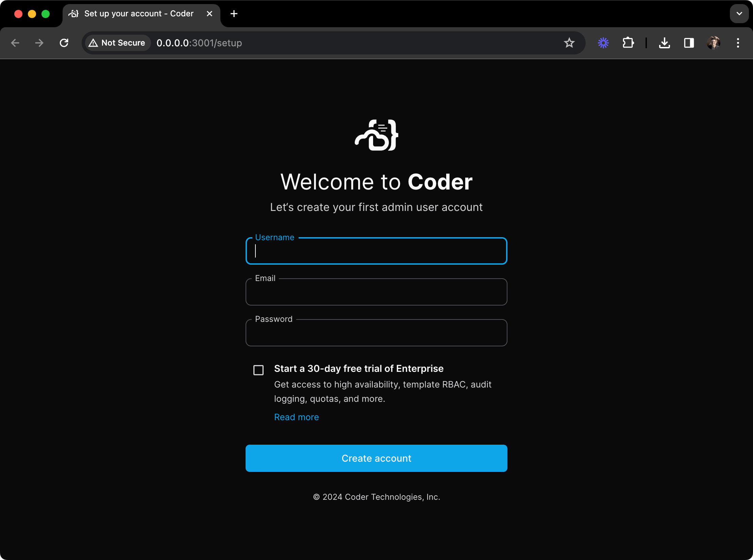Enable the 30-day Enterprise free trial checkbox
This screenshot has width=753, height=560.
click(257, 369)
